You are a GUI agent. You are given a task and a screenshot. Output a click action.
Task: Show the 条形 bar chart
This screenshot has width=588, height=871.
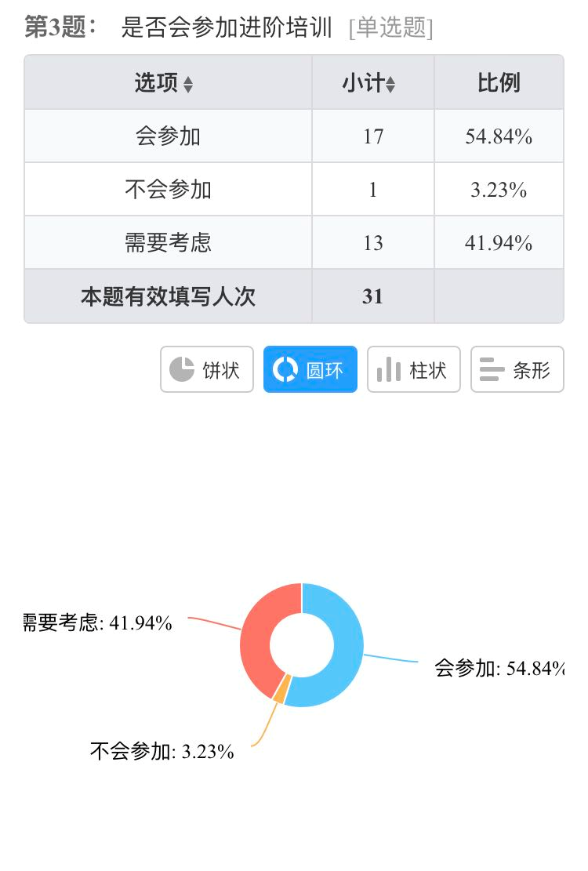[517, 369]
